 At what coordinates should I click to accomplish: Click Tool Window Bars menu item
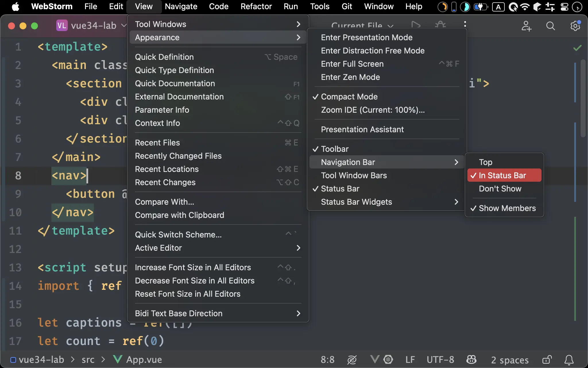coord(387,175)
